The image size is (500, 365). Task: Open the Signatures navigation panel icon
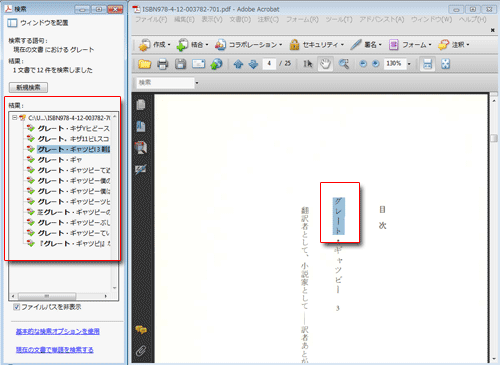141,170
